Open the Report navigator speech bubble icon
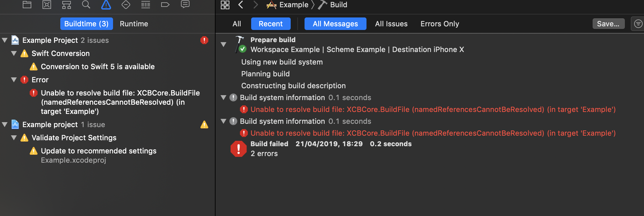Image resolution: width=644 pixels, height=216 pixels. (x=185, y=5)
